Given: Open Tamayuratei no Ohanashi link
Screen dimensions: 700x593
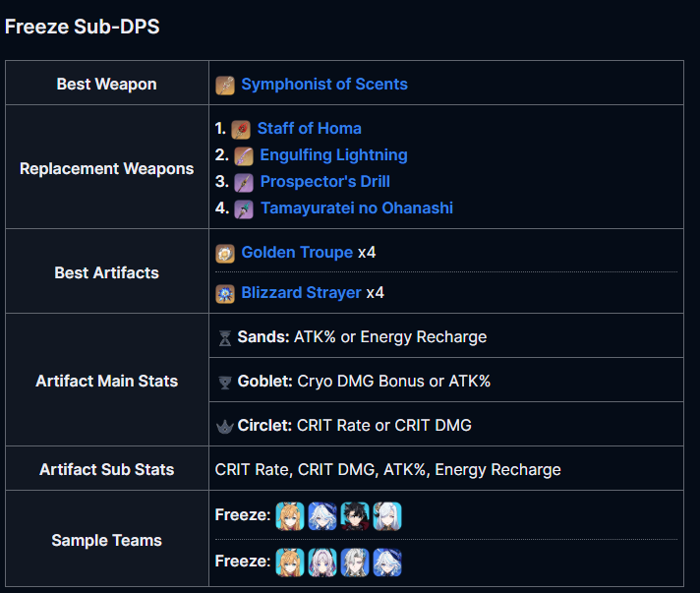Looking at the screenshot, I should click(x=357, y=208).
